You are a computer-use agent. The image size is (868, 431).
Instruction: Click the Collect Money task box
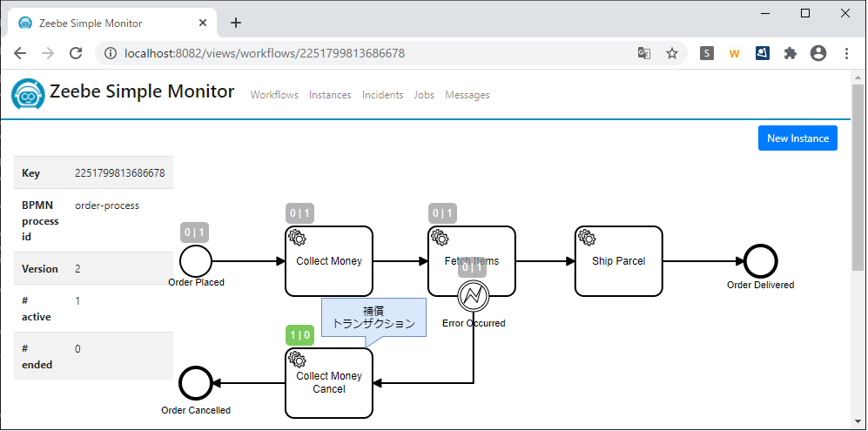coord(329,261)
